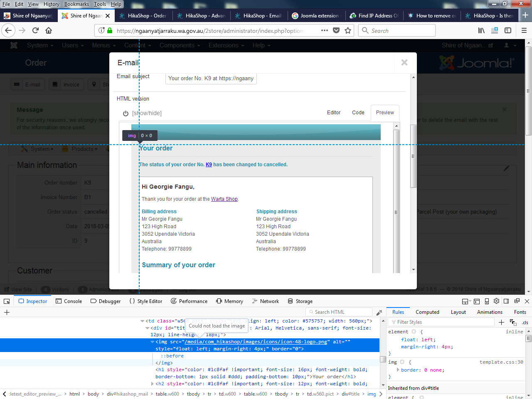The height and width of the screenshot is (399, 532).
Task: Toggle the .cls class panel
Action: pyautogui.click(x=525, y=322)
